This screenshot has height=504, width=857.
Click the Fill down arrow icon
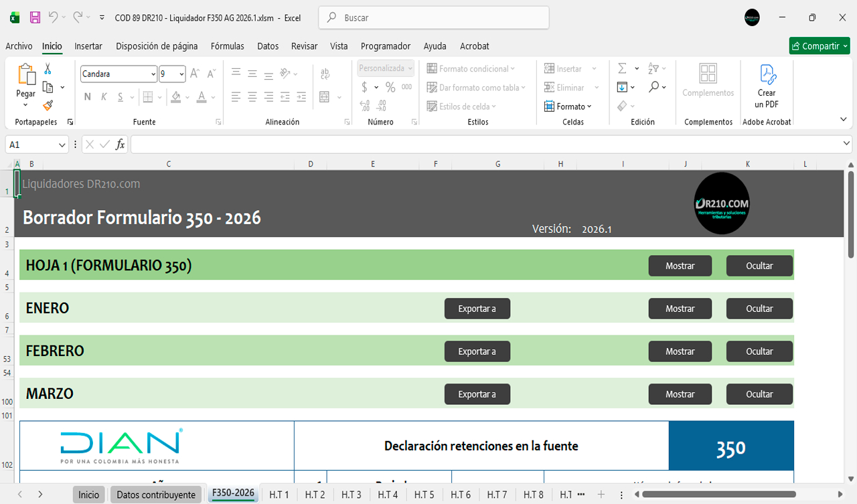point(622,87)
